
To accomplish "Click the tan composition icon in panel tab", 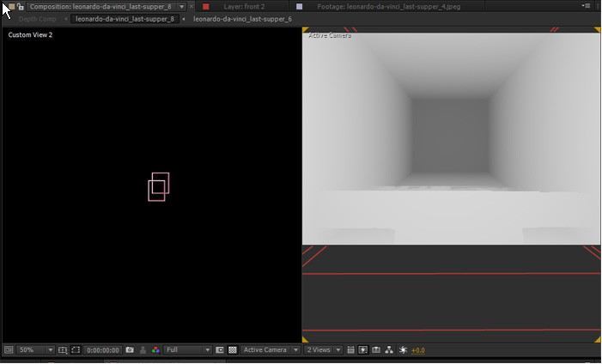I will pyautogui.click(x=11, y=7).
